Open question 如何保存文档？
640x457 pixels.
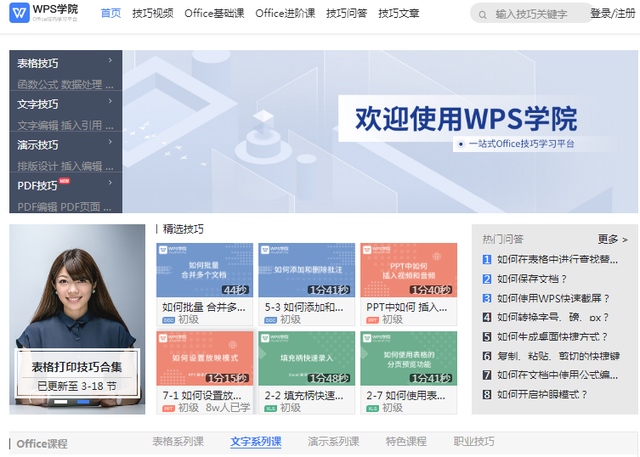point(531,279)
